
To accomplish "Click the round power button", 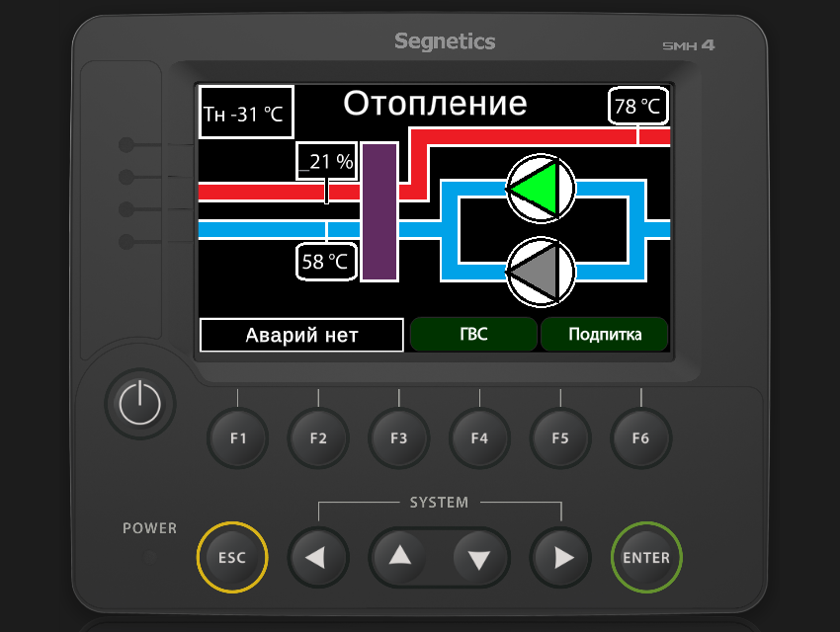I will (x=139, y=404).
